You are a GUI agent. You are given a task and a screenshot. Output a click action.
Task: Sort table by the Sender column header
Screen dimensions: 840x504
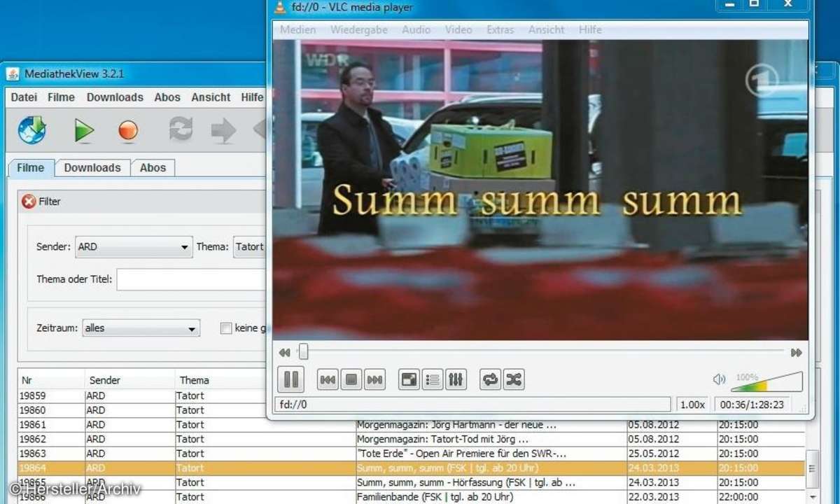coord(129,380)
